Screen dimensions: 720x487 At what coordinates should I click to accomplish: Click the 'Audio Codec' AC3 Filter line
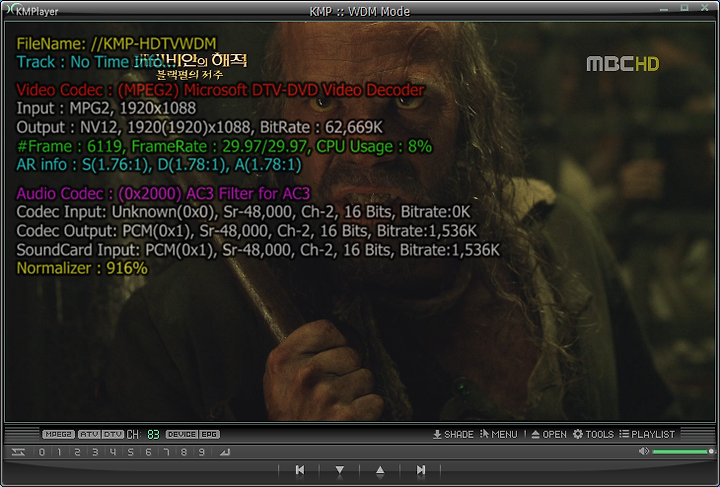163,194
